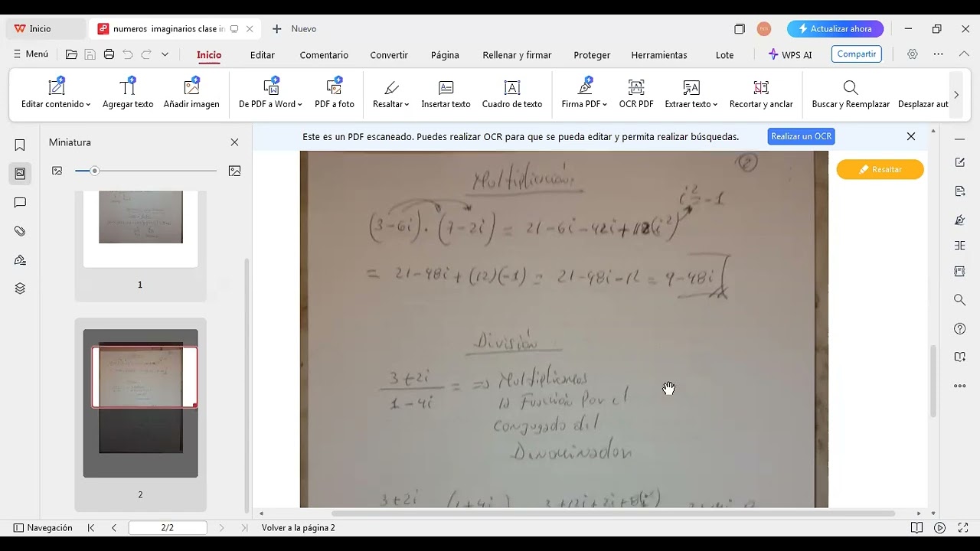Open Editar contenido dropdown
Viewport: 980px width, 551px height.
click(56, 94)
